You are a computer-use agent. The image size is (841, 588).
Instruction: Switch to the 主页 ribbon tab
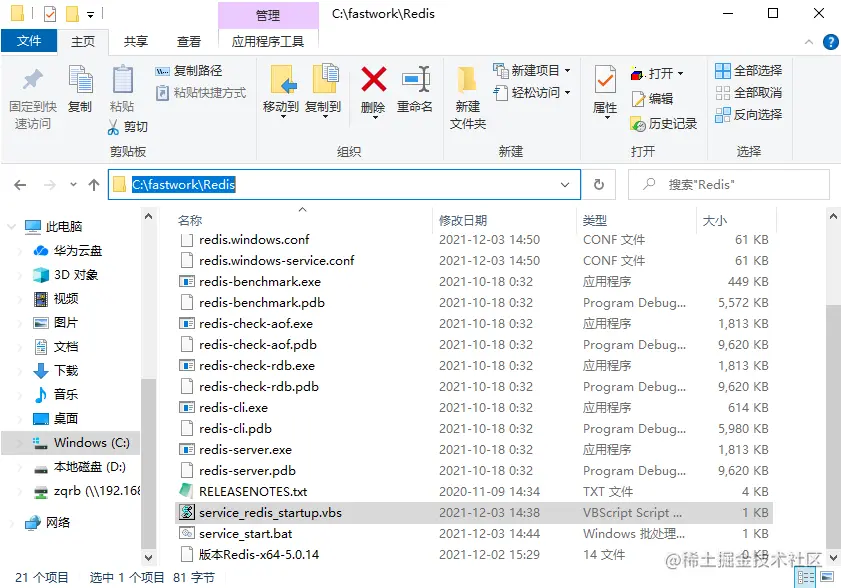tap(83, 41)
